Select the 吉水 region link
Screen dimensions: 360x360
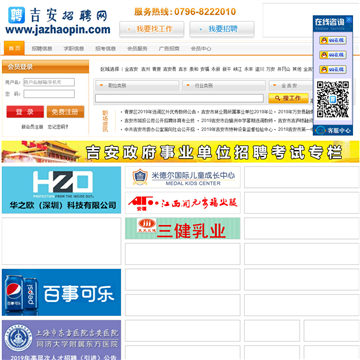[x=183, y=69]
